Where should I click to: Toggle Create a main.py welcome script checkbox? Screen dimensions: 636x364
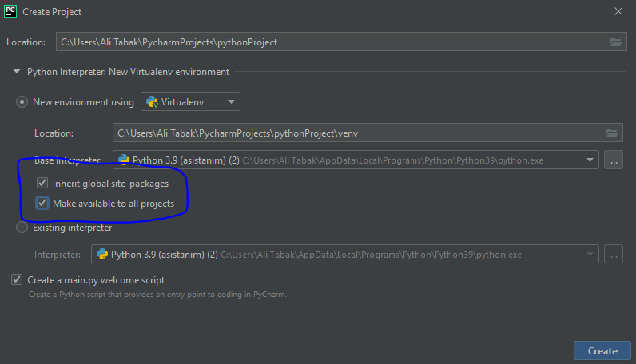coord(17,279)
